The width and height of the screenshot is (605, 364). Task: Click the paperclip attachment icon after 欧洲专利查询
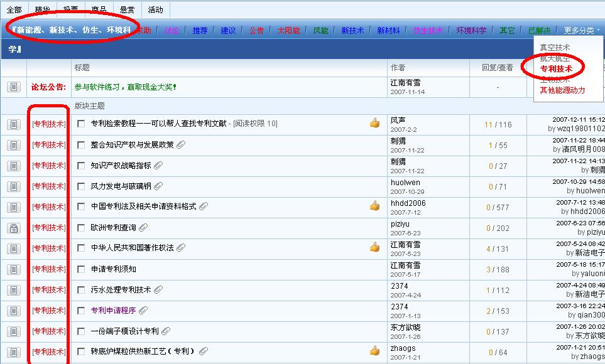[143, 227]
